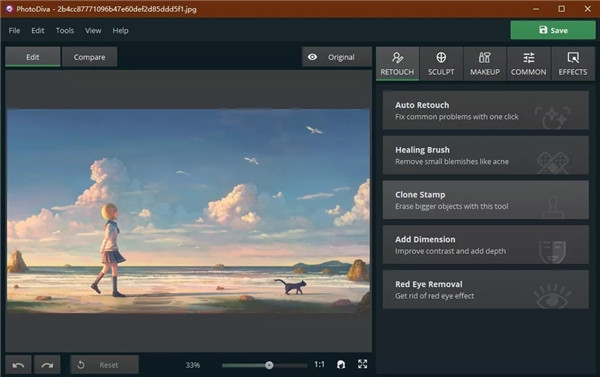Click the green Save button
The width and height of the screenshot is (600, 377).
[x=553, y=30]
